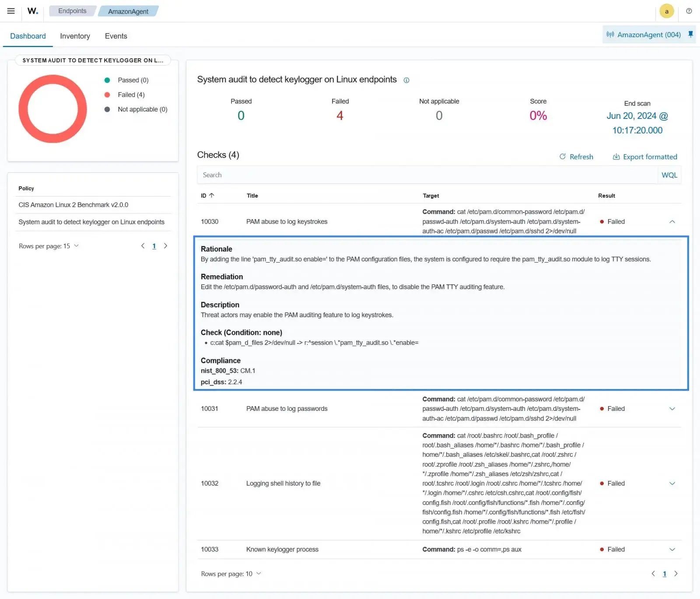Click the user avatar icon
700x599 pixels.
pos(666,11)
